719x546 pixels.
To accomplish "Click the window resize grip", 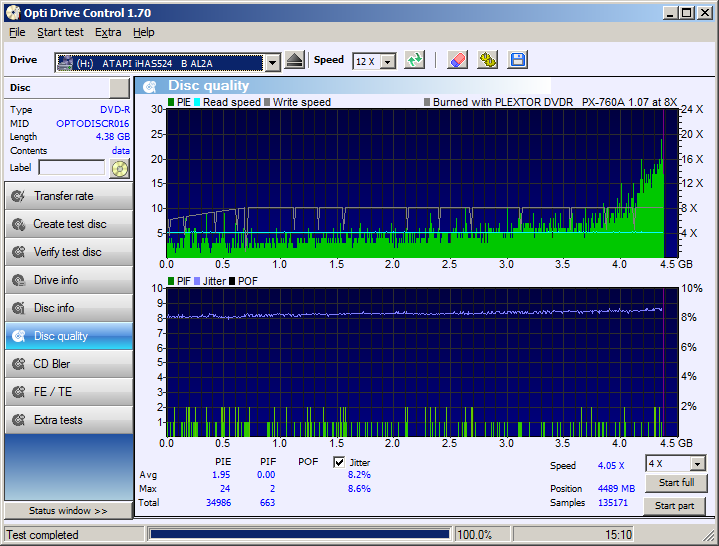I will pyautogui.click(x=708, y=535).
